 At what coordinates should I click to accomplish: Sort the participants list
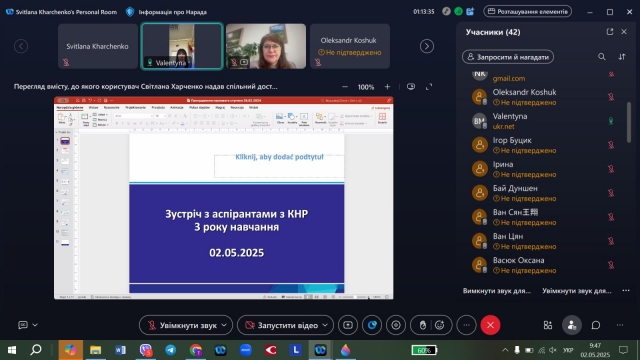point(622,57)
